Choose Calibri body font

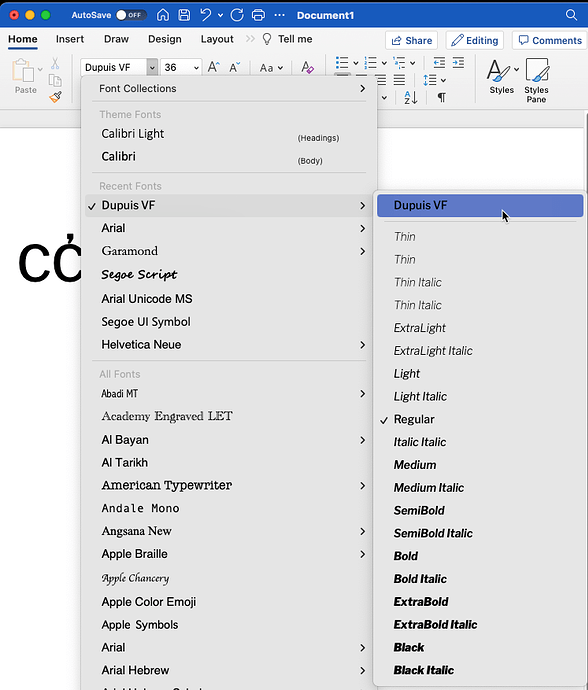point(228,157)
